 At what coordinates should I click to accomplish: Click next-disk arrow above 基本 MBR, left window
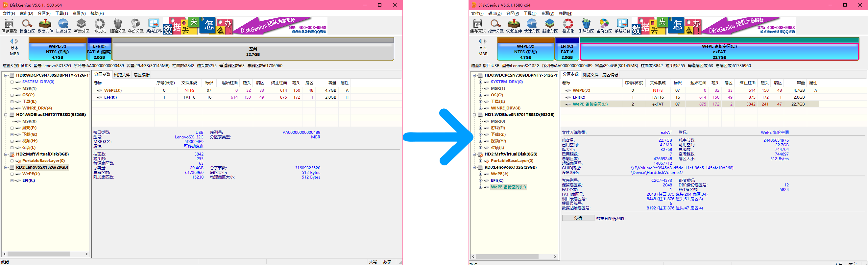click(17, 41)
